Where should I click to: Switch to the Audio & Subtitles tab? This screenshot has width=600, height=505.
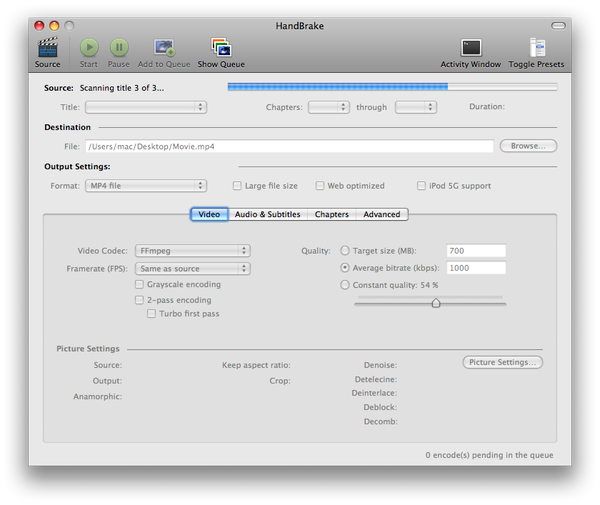point(267,214)
